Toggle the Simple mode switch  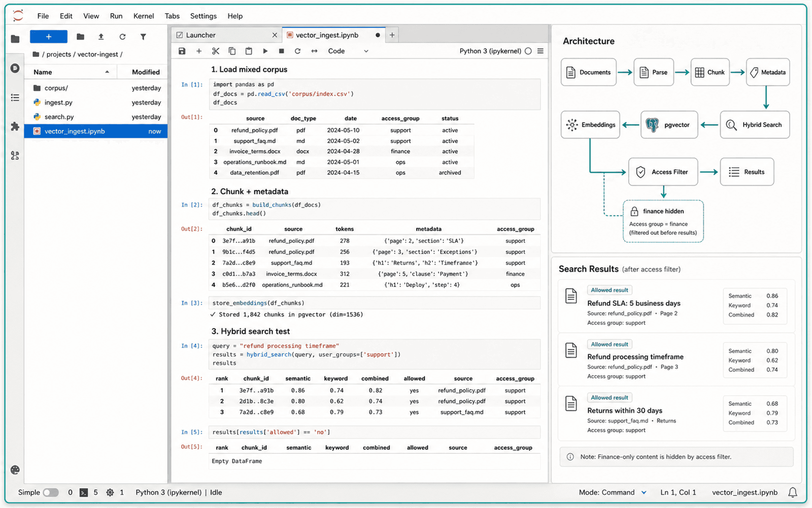coord(51,492)
